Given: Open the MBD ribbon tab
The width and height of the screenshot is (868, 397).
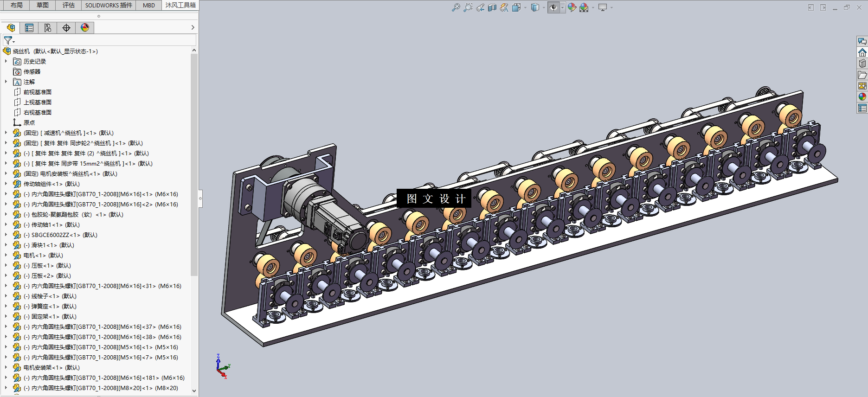Looking at the screenshot, I should [x=149, y=5].
